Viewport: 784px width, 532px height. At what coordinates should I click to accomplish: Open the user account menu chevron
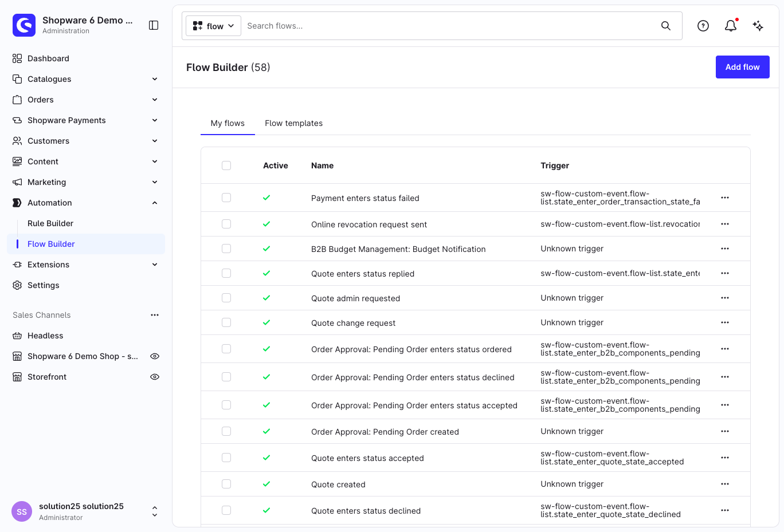click(x=155, y=512)
